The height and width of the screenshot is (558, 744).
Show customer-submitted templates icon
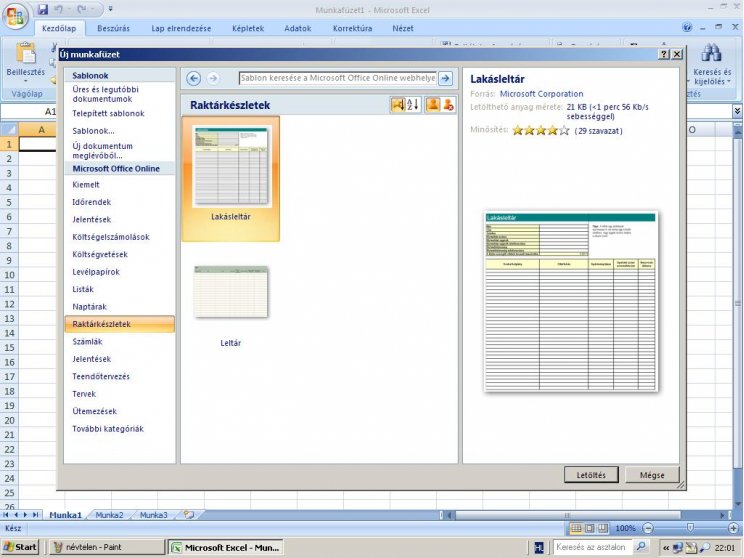click(x=432, y=104)
